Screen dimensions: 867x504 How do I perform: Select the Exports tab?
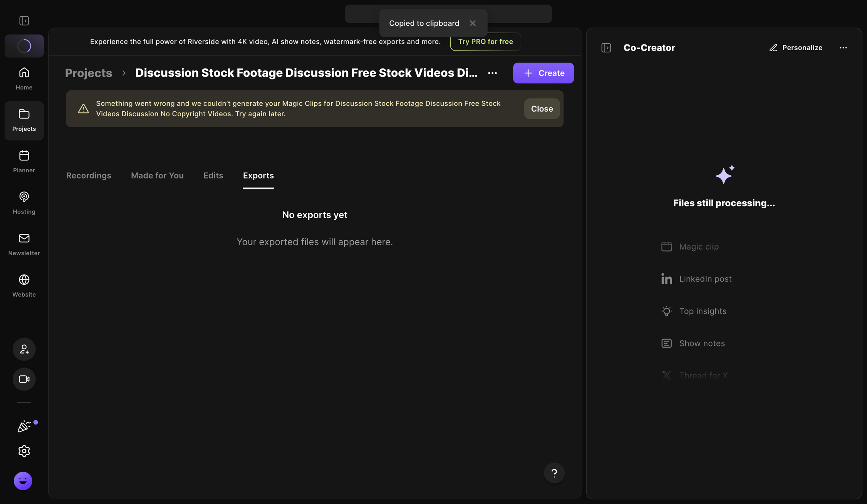pyautogui.click(x=258, y=176)
